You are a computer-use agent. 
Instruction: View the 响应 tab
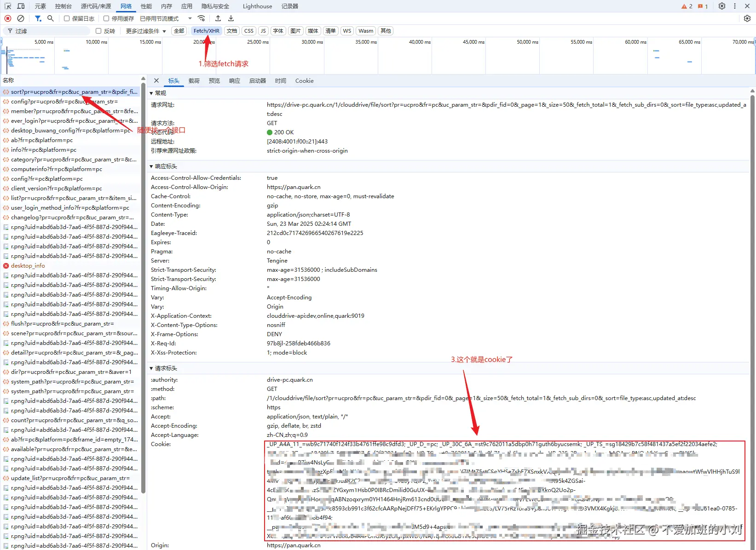235,80
